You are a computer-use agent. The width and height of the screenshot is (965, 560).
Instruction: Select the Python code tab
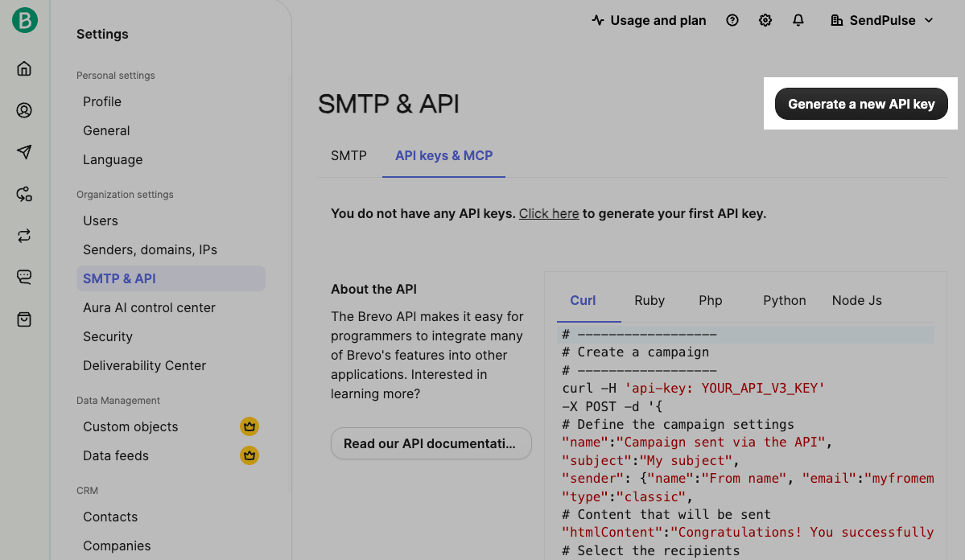point(784,300)
